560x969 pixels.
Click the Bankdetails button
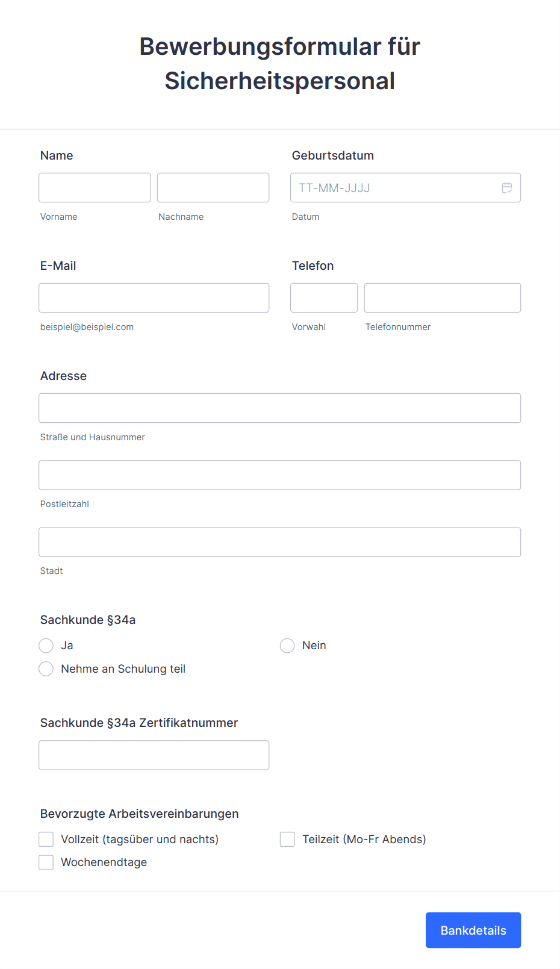pos(473,930)
